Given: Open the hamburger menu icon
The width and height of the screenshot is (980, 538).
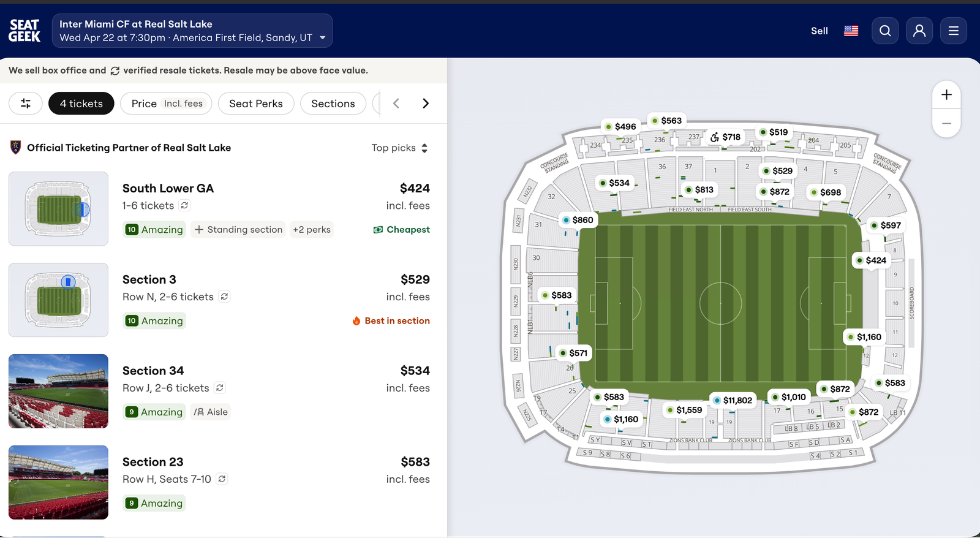Looking at the screenshot, I should point(954,31).
